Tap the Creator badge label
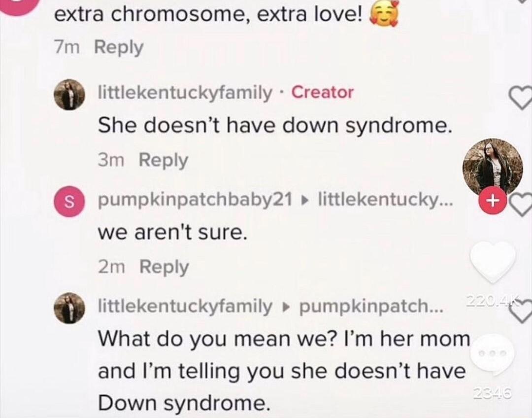 point(323,93)
